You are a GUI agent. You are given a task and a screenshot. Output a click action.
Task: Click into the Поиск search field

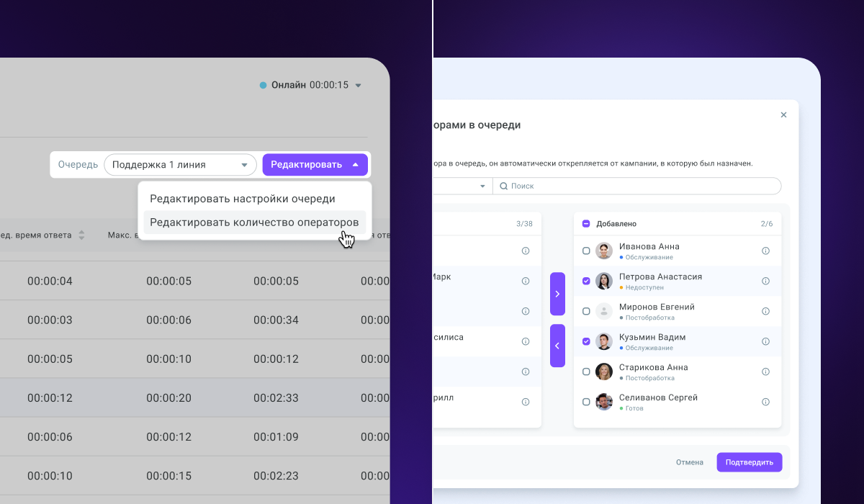pos(636,186)
